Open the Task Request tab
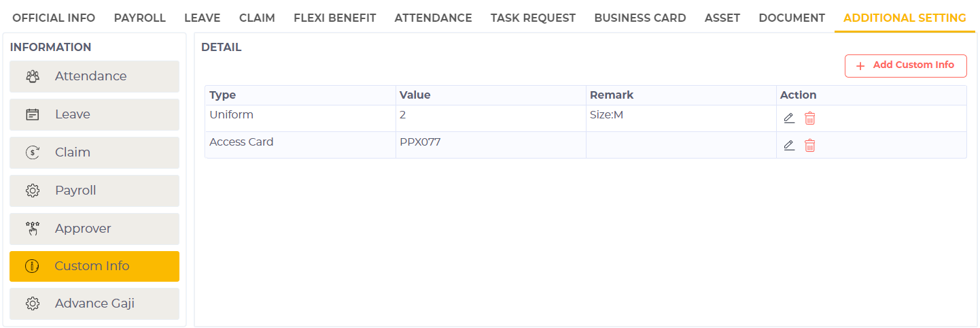980x328 pixels. tap(533, 18)
